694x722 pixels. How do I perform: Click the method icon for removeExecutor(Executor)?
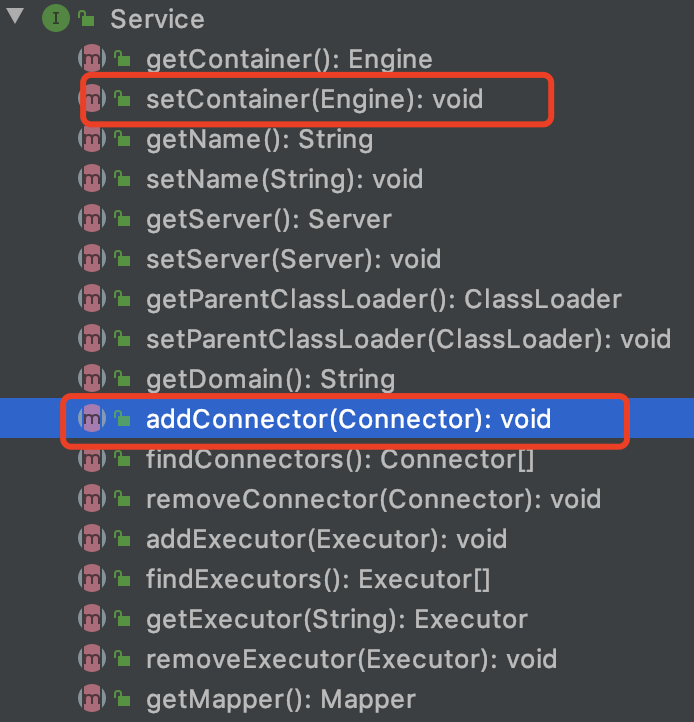click(x=92, y=658)
